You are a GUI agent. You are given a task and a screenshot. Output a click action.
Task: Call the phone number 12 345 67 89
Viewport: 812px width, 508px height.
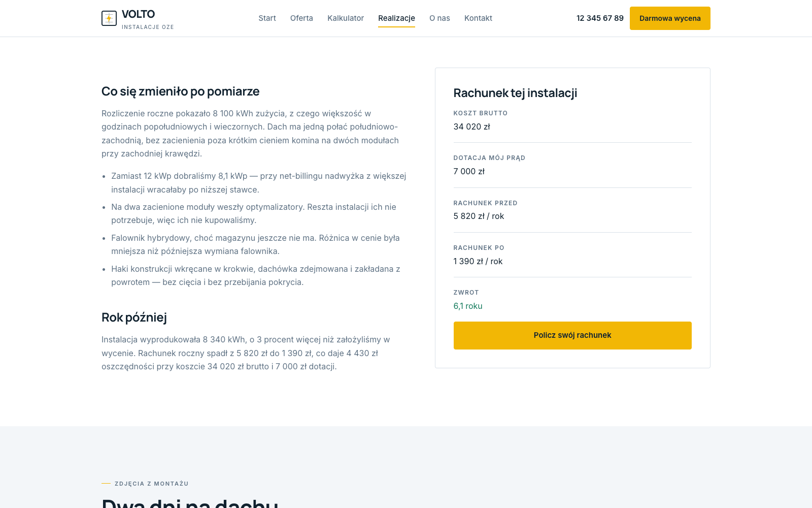point(600,18)
